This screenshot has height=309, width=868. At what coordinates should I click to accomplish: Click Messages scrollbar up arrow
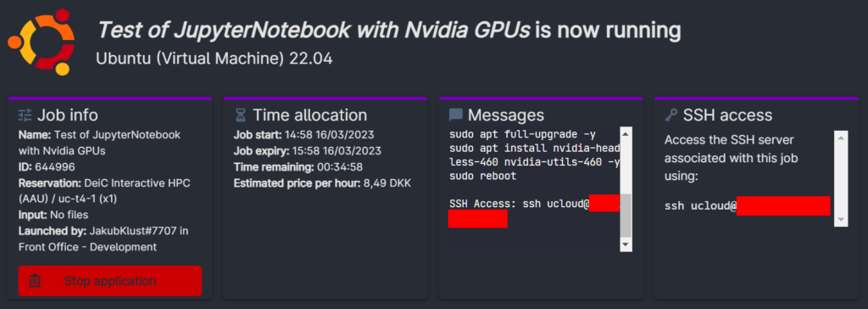coord(626,133)
